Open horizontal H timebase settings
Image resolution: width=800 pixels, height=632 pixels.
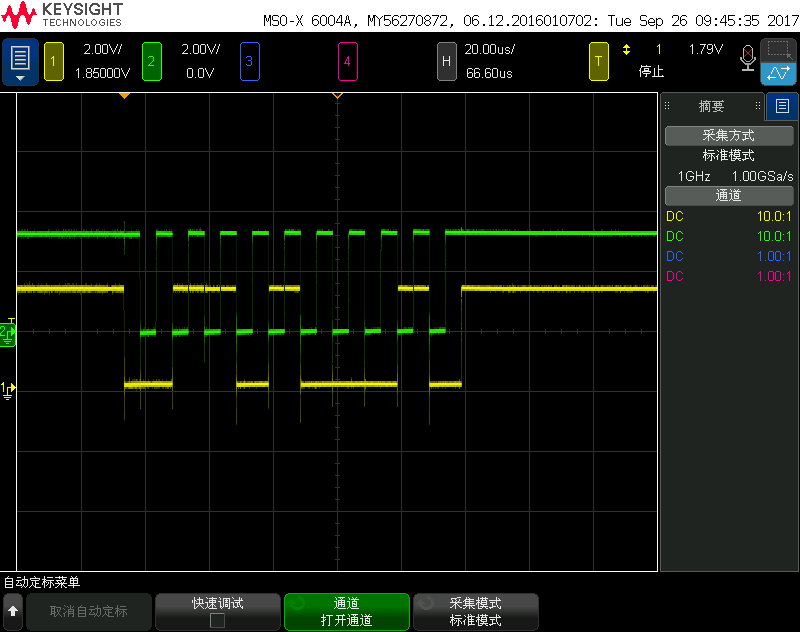point(446,62)
